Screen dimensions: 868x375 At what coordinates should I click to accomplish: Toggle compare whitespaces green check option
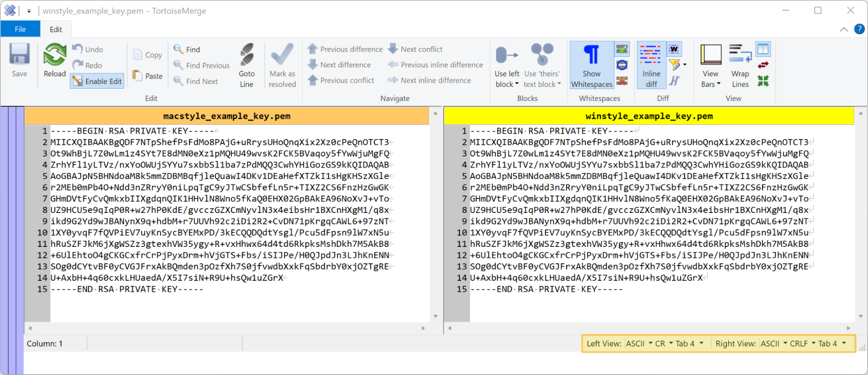(x=622, y=49)
